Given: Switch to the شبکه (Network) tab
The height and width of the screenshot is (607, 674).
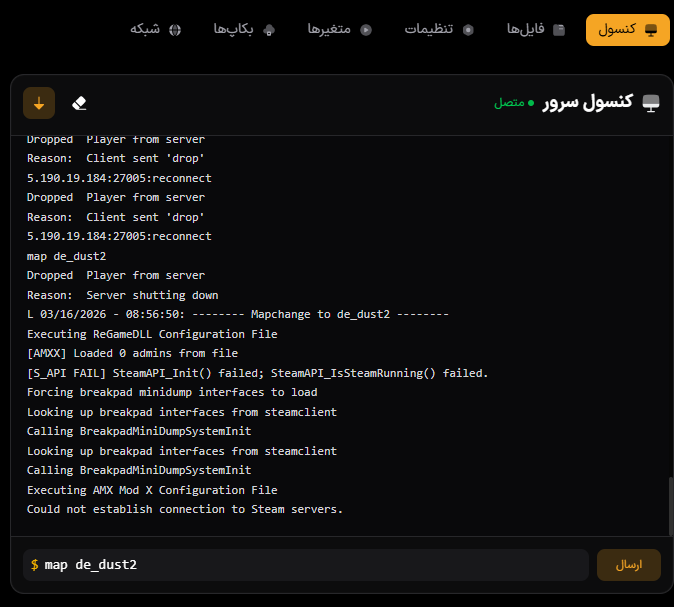Looking at the screenshot, I should (155, 30).
